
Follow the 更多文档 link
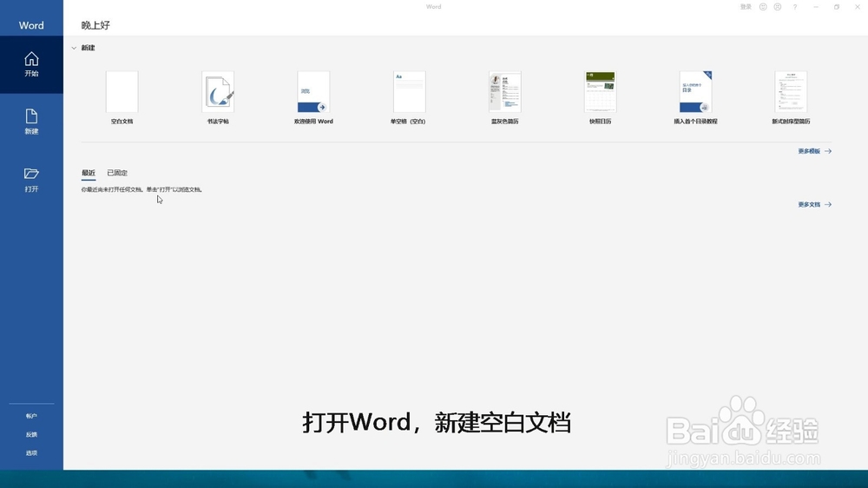pyautogui.click(x=814, y=204)
